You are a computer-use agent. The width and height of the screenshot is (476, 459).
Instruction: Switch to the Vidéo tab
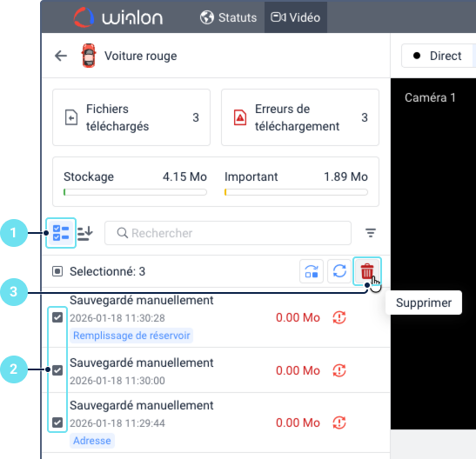click(x=295, y=17)
